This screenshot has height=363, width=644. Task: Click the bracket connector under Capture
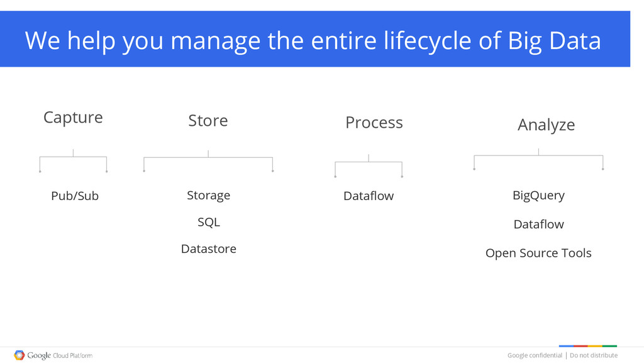pos(73,161)
